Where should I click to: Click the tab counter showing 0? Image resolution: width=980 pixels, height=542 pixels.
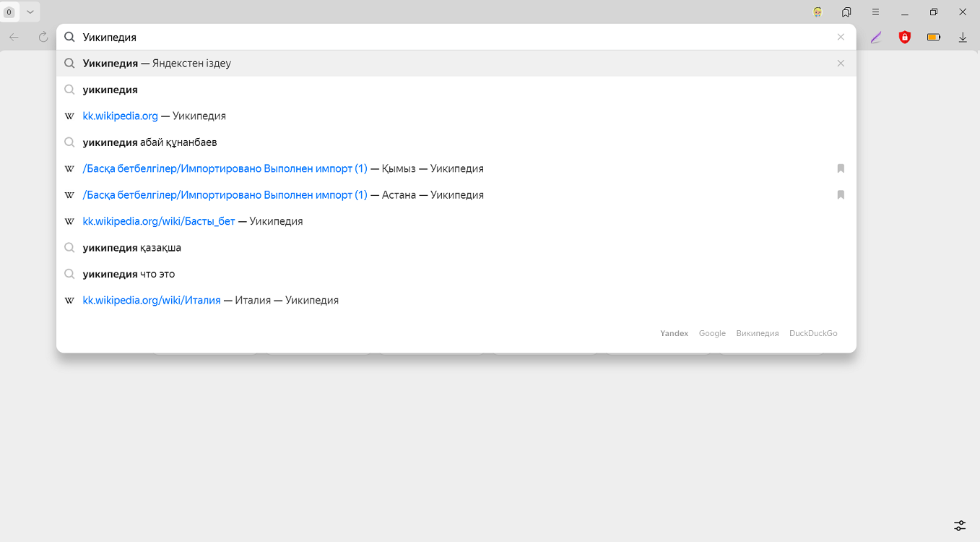[9, 12]
